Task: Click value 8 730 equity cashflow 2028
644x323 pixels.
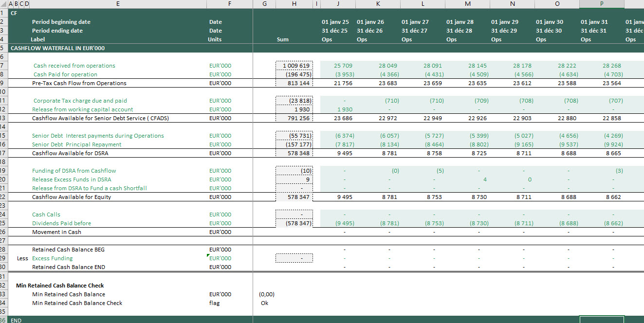Action: point(479,197)
